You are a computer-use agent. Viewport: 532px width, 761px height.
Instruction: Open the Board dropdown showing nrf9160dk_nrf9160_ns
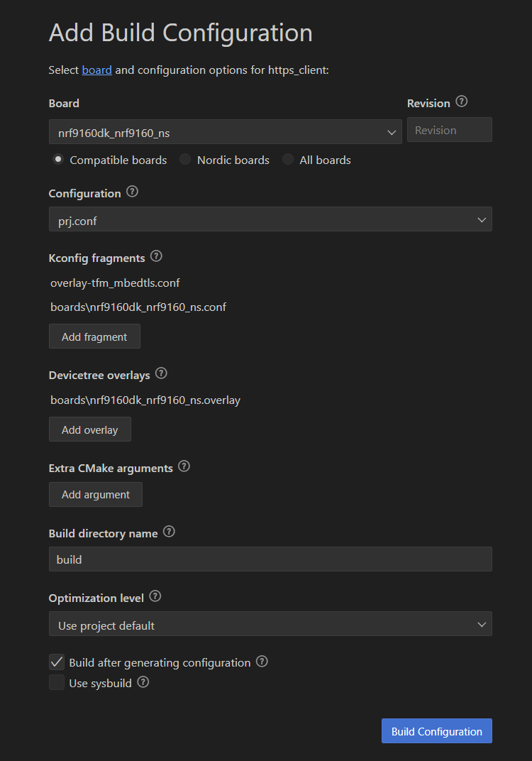click(226, 132)
